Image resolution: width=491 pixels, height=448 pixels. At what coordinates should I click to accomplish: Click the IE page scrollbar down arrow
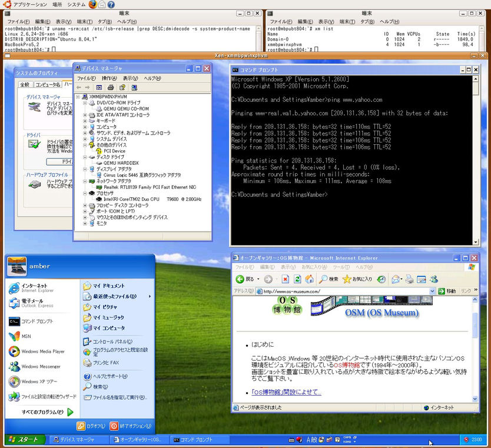pyautogui.click(x=475, y=399)
